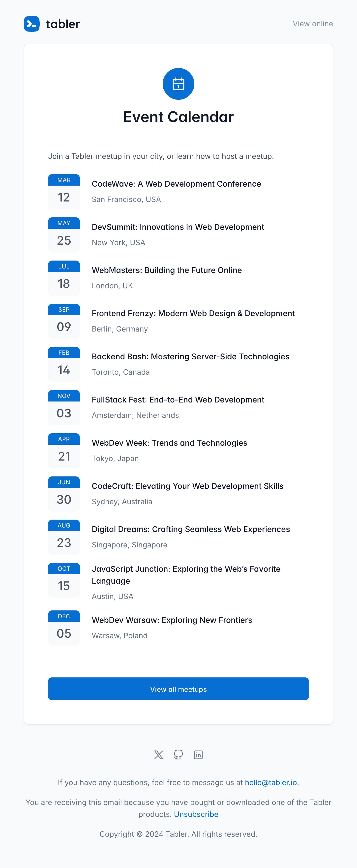Click the tabler wordmark text

point(63,24)
